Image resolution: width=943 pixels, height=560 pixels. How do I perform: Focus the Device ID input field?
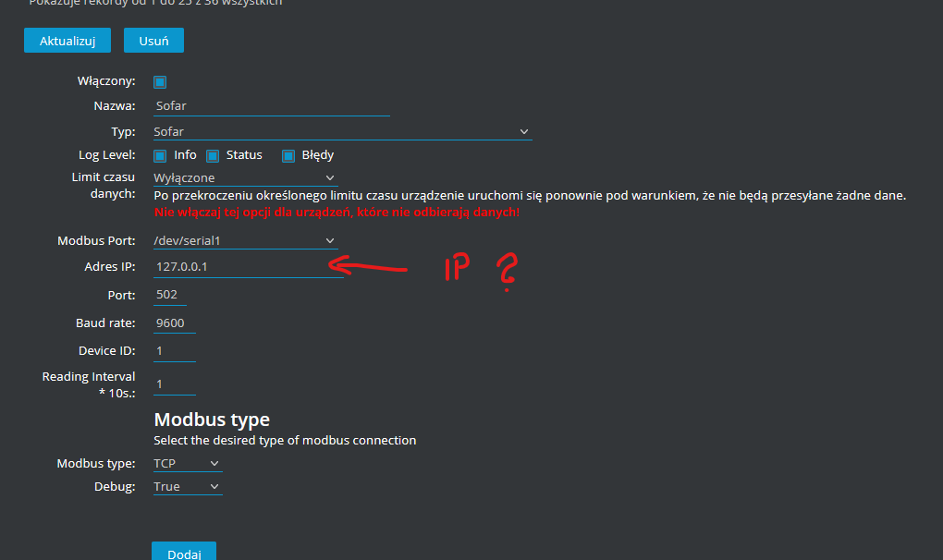click(175, 351)
